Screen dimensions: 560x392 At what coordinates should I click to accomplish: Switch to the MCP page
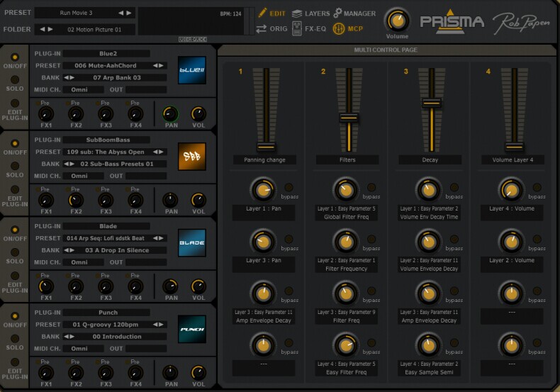347,29
